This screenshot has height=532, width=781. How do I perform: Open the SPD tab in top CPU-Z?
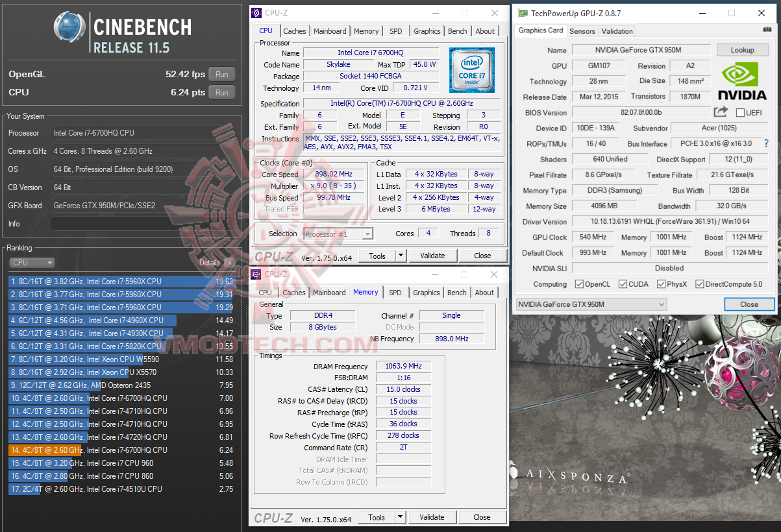click(396, 31)
